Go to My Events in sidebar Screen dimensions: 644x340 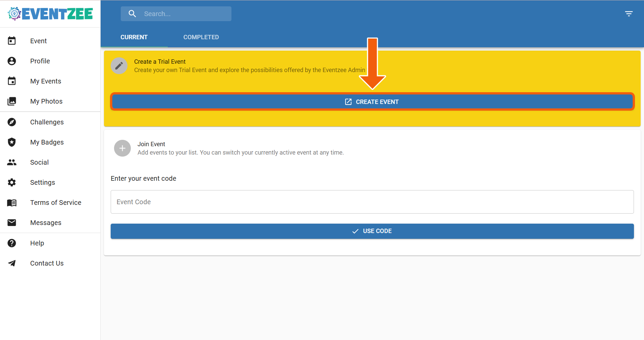coord(50,81)
